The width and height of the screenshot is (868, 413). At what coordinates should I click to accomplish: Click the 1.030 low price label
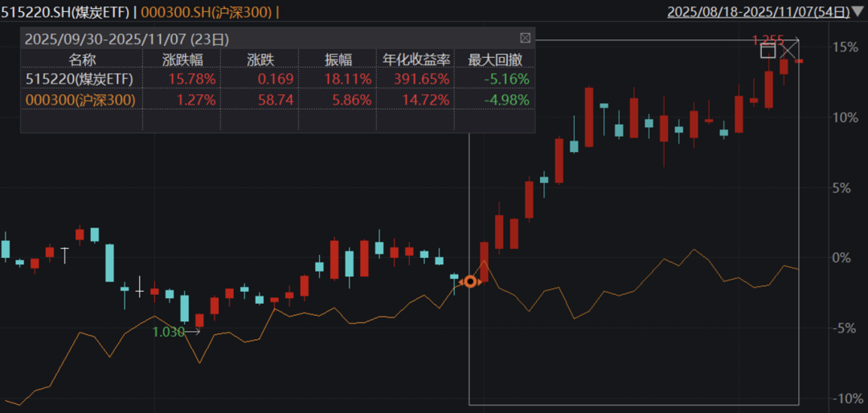(168, 332)
